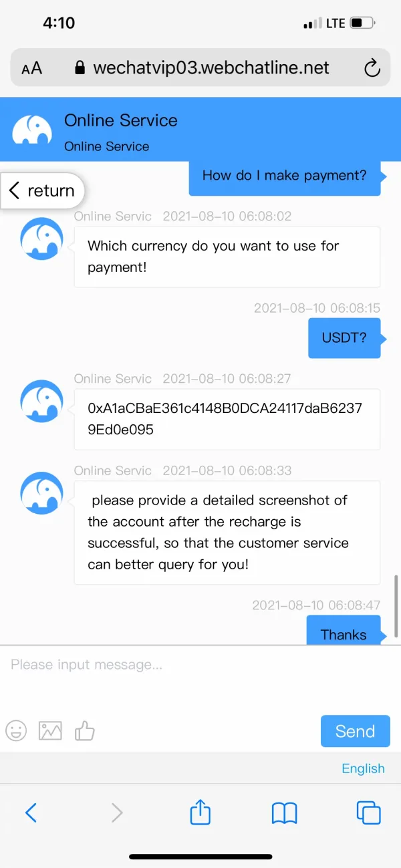Tap the thumbs-up rating icon
Image resolution: width=401 pixels, height=868 pixels.
coord(85,730)
